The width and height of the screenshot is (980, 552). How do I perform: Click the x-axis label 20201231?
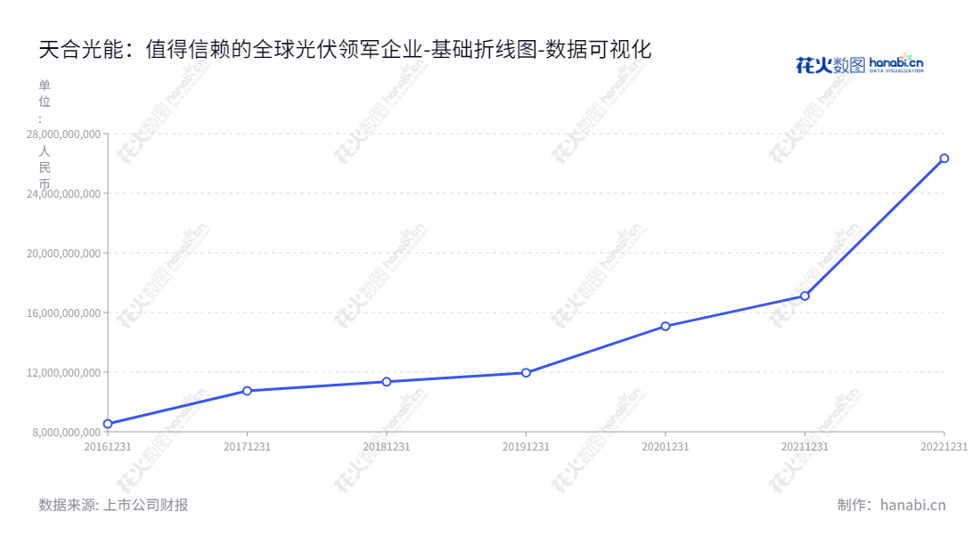665,447
